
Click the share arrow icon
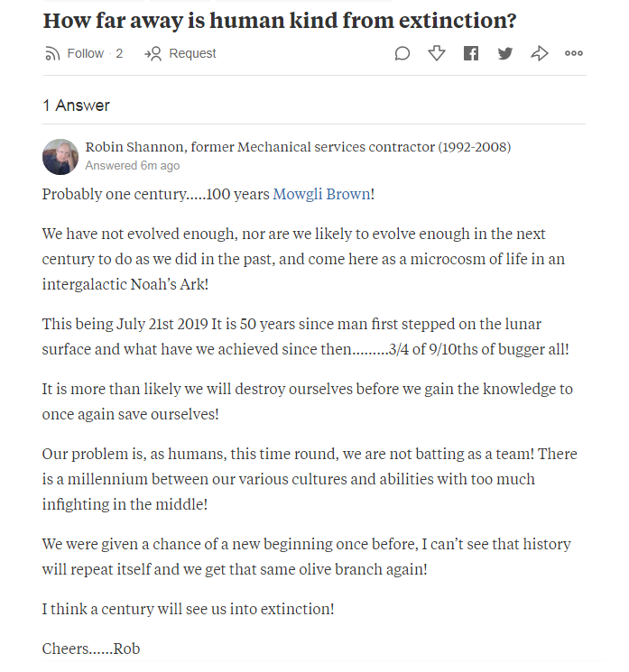pos(540,54)
